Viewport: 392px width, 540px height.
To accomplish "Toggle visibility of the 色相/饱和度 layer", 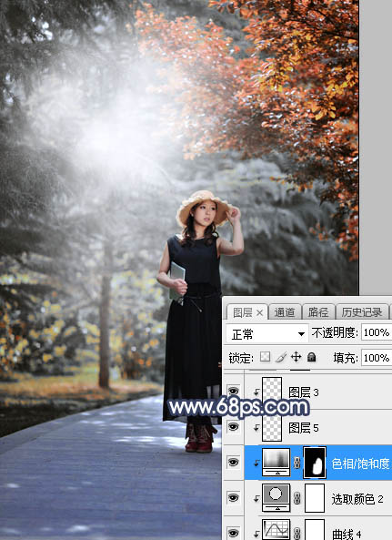I will [x=233, y=463].
